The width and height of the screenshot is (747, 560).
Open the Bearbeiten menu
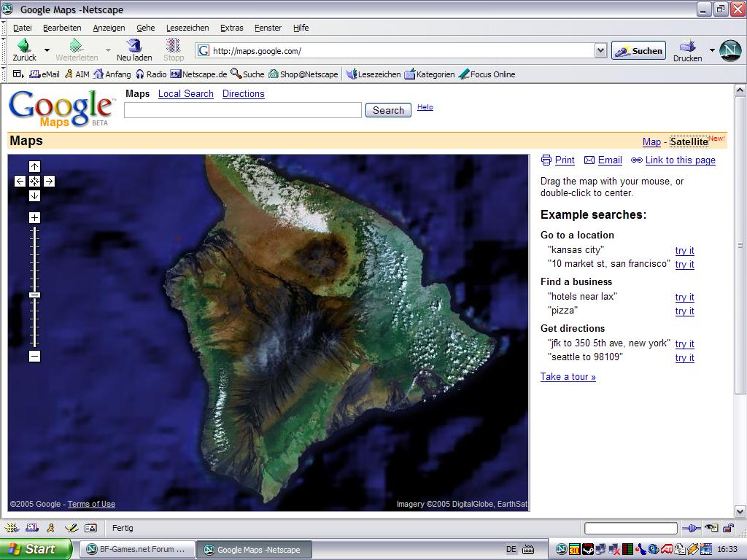tap(62, 28)
